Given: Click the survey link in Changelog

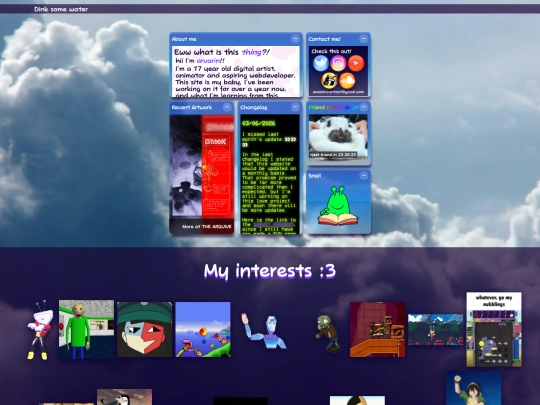Looking at the screenshot, I should tap(274, 225).
